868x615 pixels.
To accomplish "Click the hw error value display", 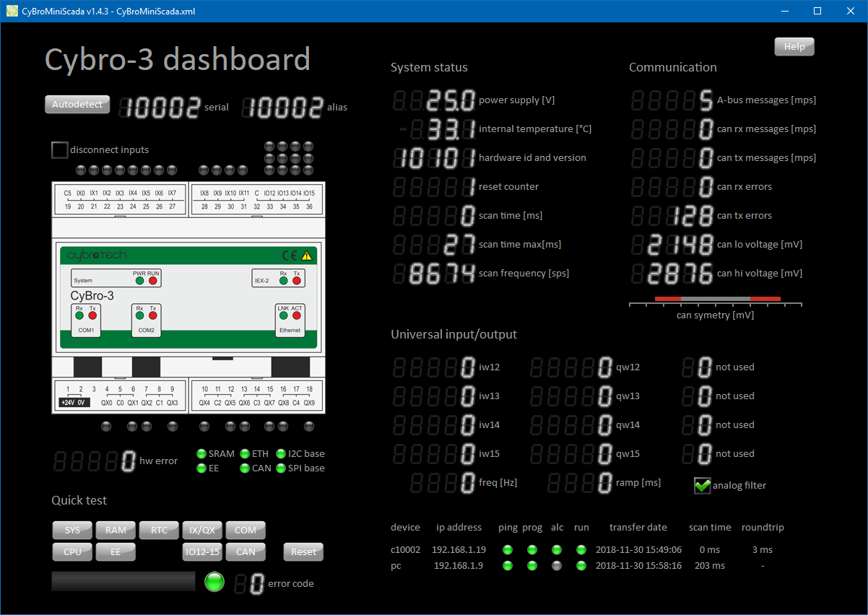I will point(96,461).
